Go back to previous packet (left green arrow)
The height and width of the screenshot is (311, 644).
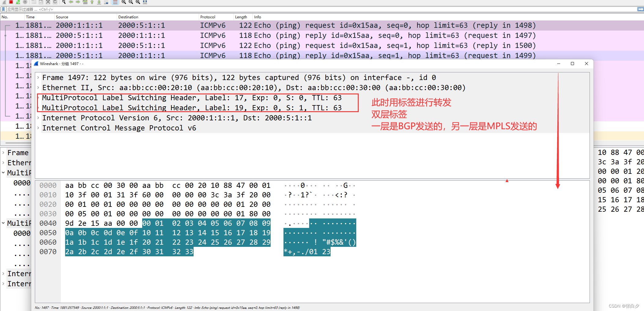[71, 2]
